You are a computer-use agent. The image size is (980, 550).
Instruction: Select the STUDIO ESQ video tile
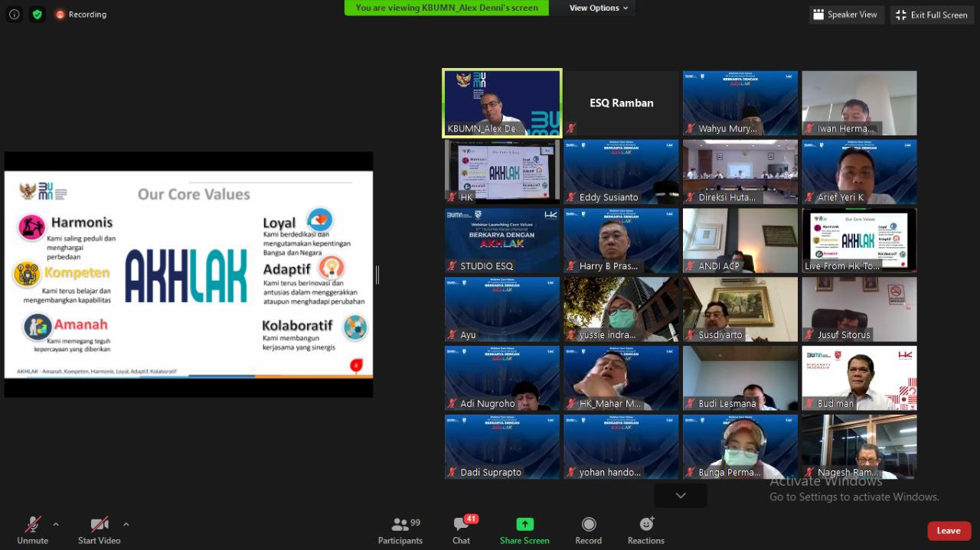502,241
